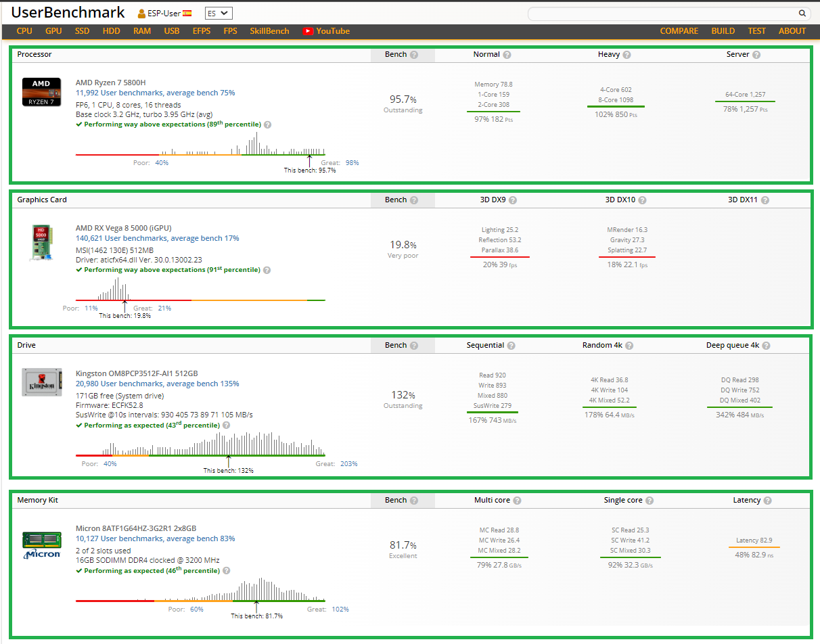Open the USB menu item
This screenshot has height=644, width=820.
[172, 31]
